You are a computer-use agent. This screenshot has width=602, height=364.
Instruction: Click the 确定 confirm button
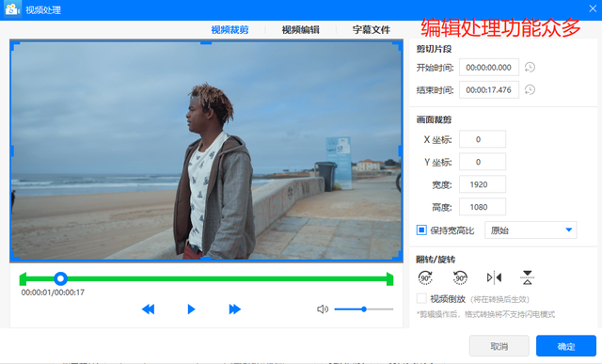pyautogui.click(x=566, y=346)
